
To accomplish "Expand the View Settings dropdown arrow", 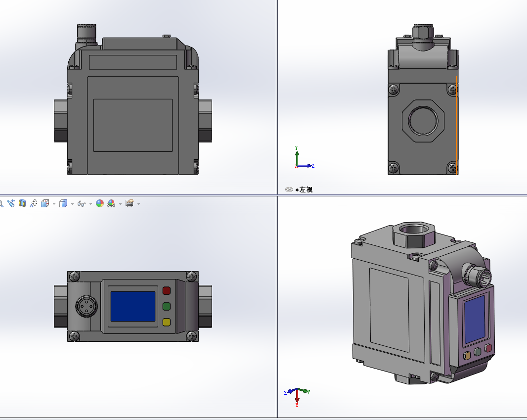I will pyautogui.click(x=138, y=204).
